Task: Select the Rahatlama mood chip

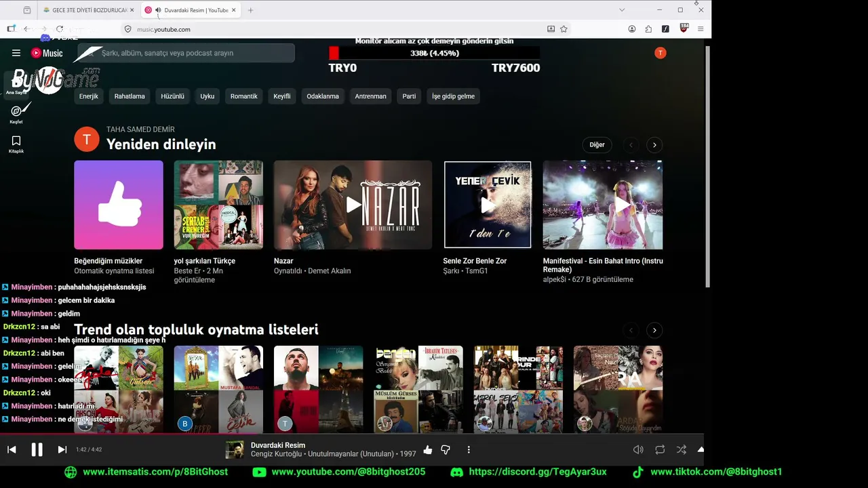Action: 130,96
